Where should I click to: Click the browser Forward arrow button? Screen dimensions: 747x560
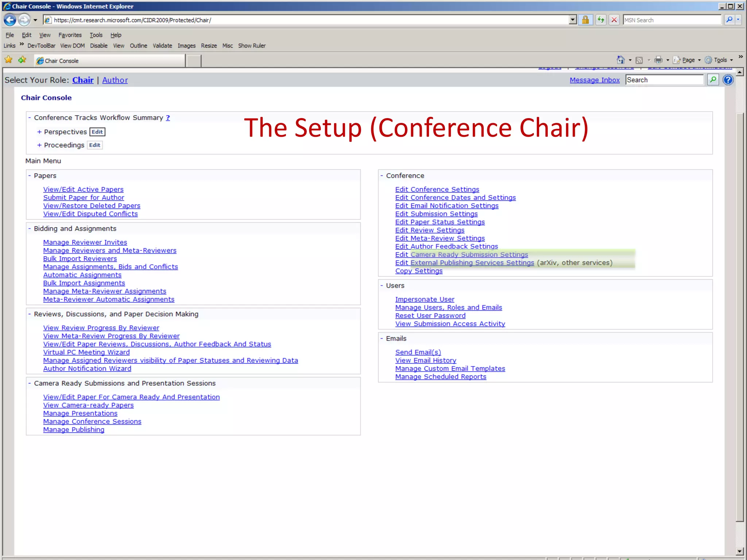[24, 20]
